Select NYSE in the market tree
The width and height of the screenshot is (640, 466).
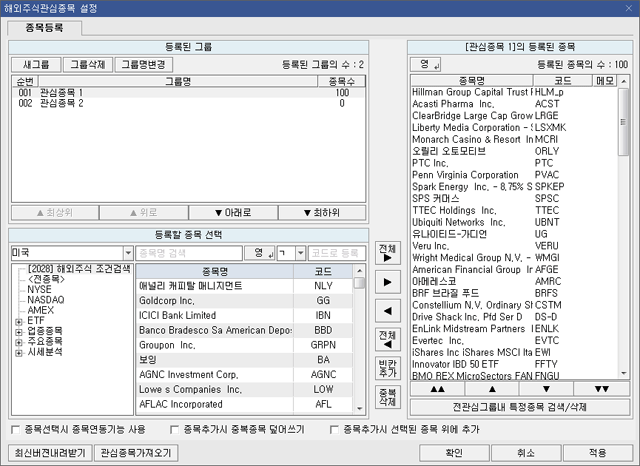(x=39, y=290)
